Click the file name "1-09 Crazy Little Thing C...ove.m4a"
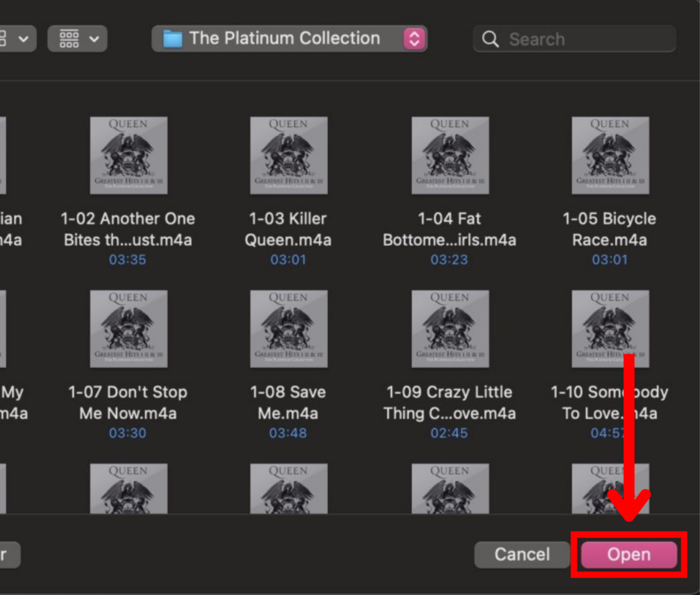This screenshot has width=700, height=595. tap(450, 403)
